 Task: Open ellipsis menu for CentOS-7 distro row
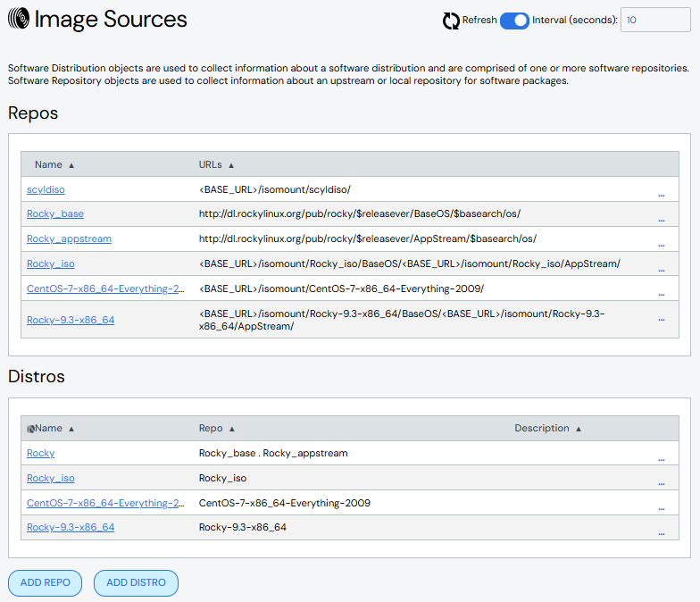point(661,509)
